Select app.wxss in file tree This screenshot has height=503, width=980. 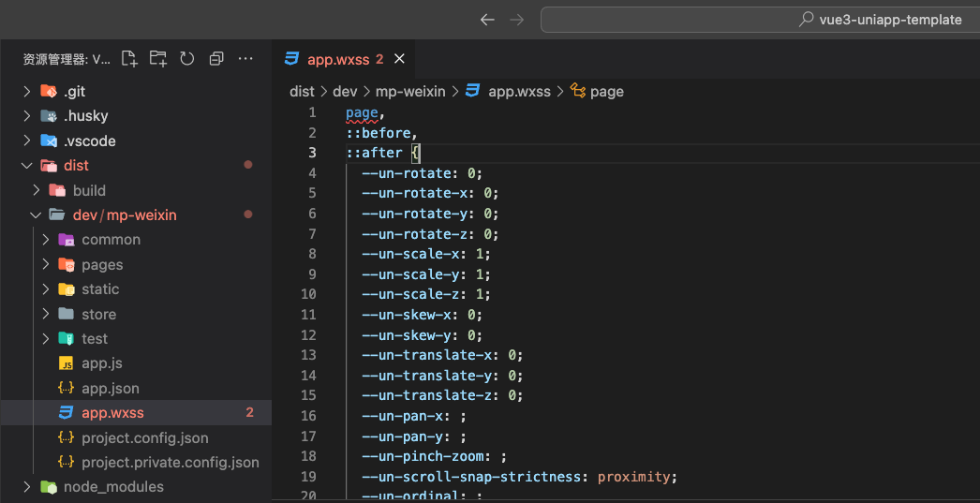click(136, 412)
